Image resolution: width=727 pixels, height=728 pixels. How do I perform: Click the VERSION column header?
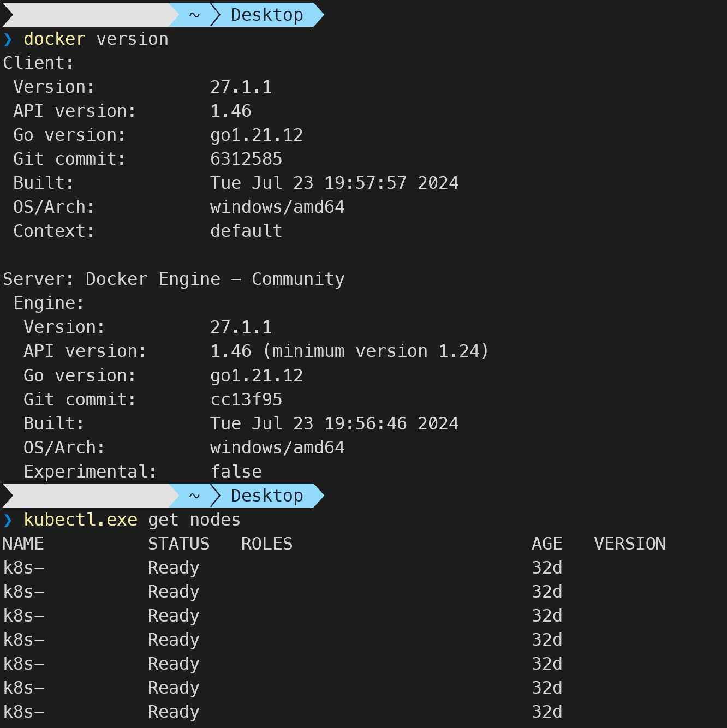(630, 544)
